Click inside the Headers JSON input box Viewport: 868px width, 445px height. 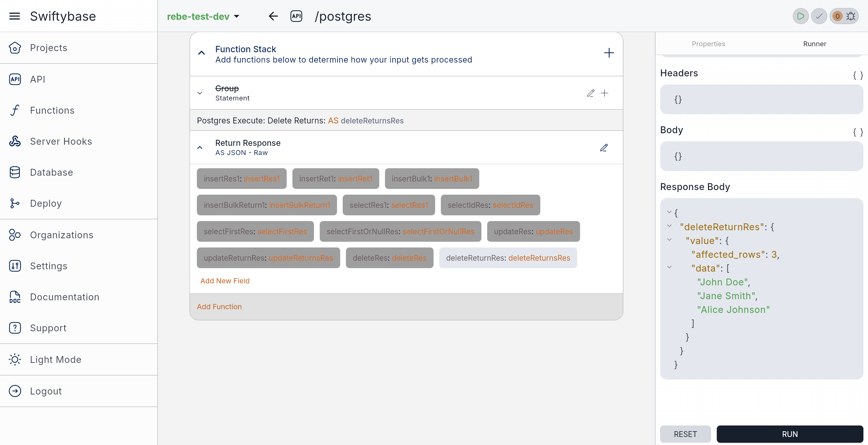[762, 99]
